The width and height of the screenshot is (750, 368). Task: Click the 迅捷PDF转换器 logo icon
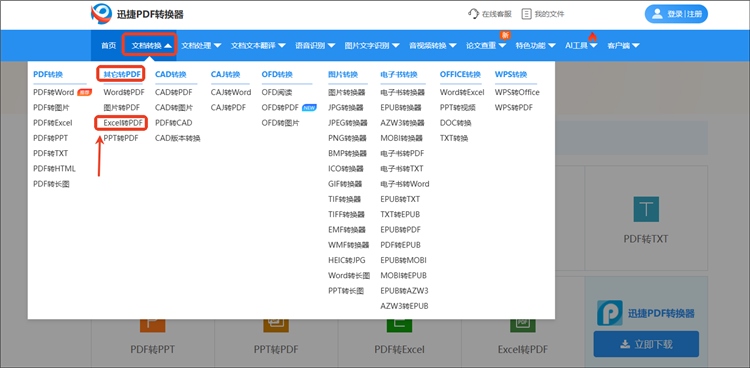101,14
